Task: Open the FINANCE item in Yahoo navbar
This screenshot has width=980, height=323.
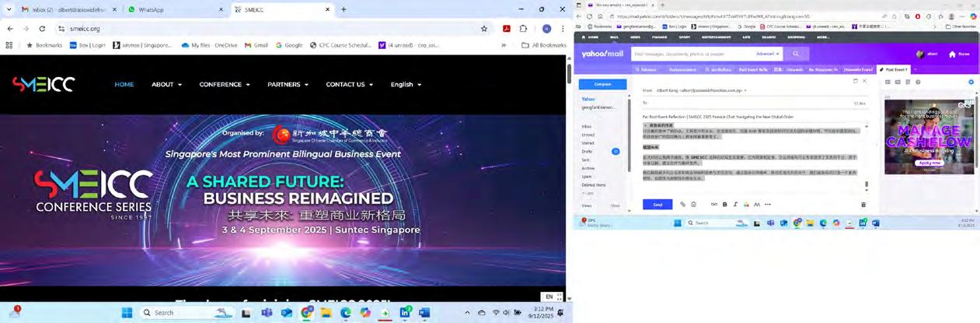Action: tap(659, 37)
